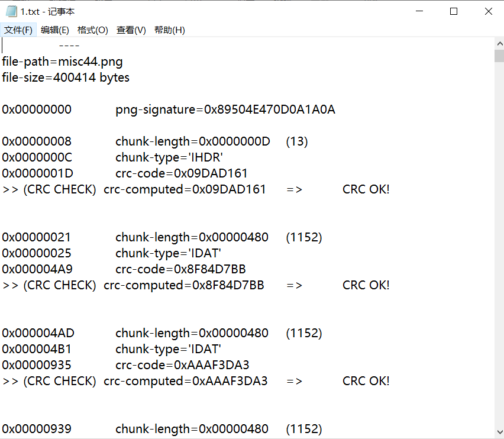Click the scrollbar track below the thumb
The height and width of the screenshot is (439, 504).
pos(500,237)
